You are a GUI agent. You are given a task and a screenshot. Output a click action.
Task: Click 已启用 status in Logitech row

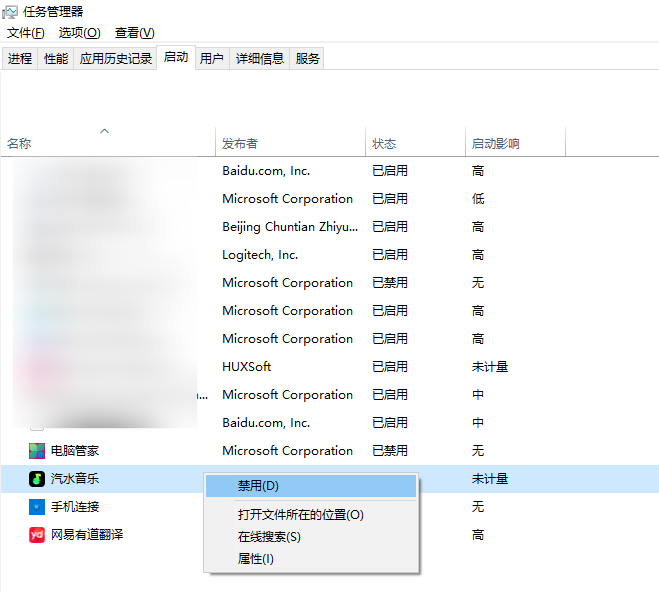click(x=390, y=255)
